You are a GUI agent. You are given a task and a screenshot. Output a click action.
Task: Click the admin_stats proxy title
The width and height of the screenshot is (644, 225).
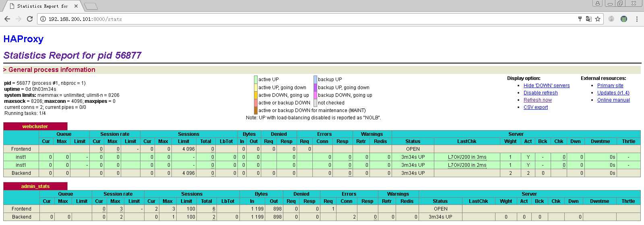pyautogui.click(x=35, y=186)
